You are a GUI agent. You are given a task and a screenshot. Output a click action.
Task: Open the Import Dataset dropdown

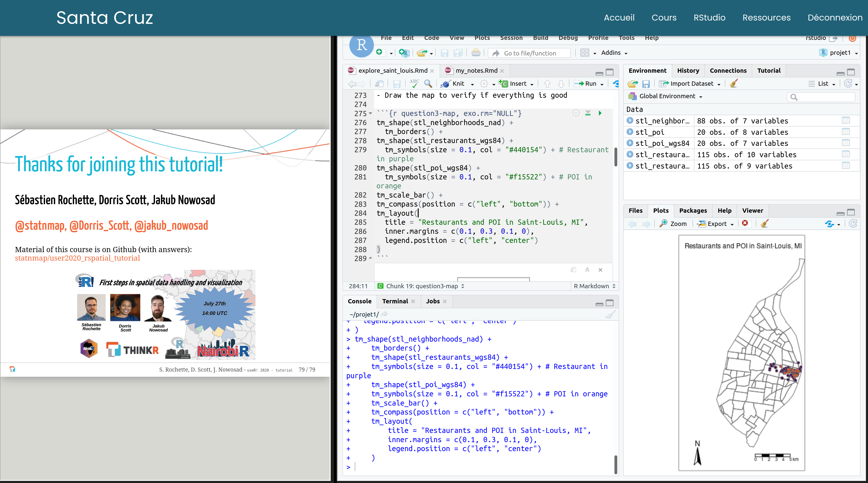click(x=691, y=84)
